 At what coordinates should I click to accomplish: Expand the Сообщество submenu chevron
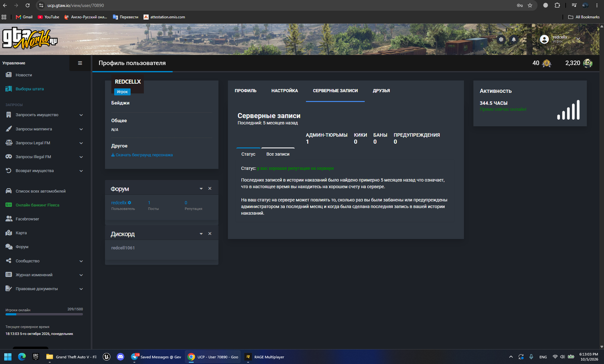pos(81,261)
